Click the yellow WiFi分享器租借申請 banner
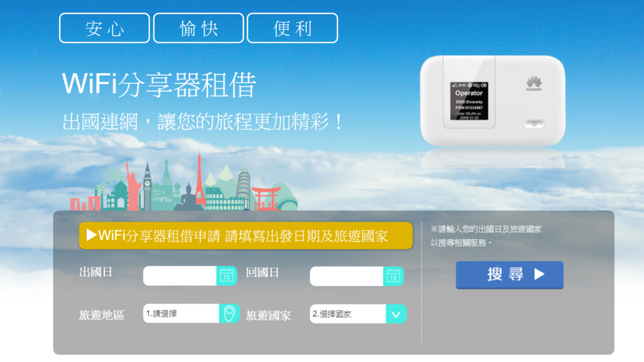Viewport: 644px width, 362px height. click(x=246, y=235)
